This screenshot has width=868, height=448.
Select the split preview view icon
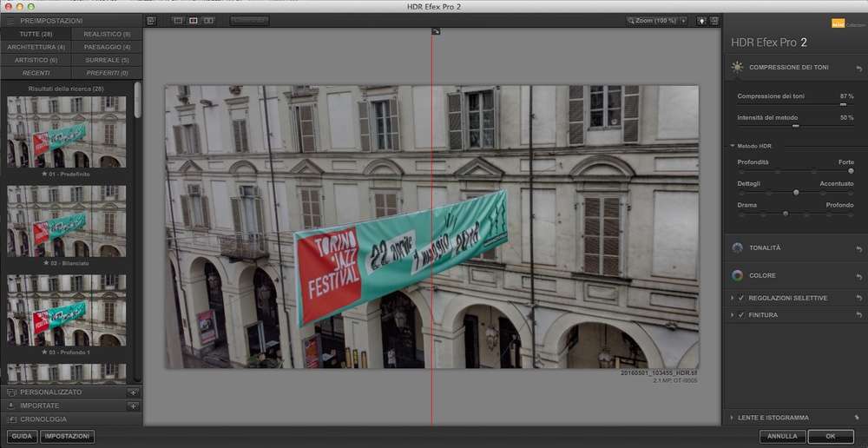click(x=194, y=20)
